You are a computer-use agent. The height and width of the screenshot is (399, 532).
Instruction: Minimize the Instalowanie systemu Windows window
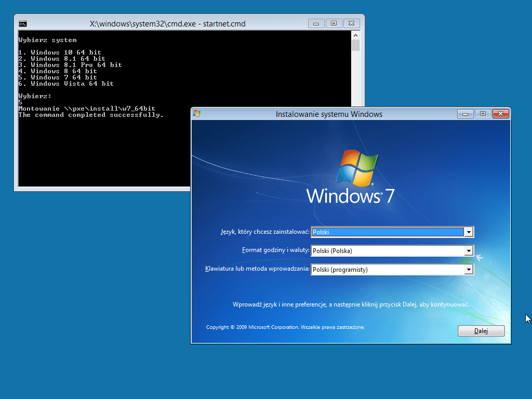click(x=465, y=114)
